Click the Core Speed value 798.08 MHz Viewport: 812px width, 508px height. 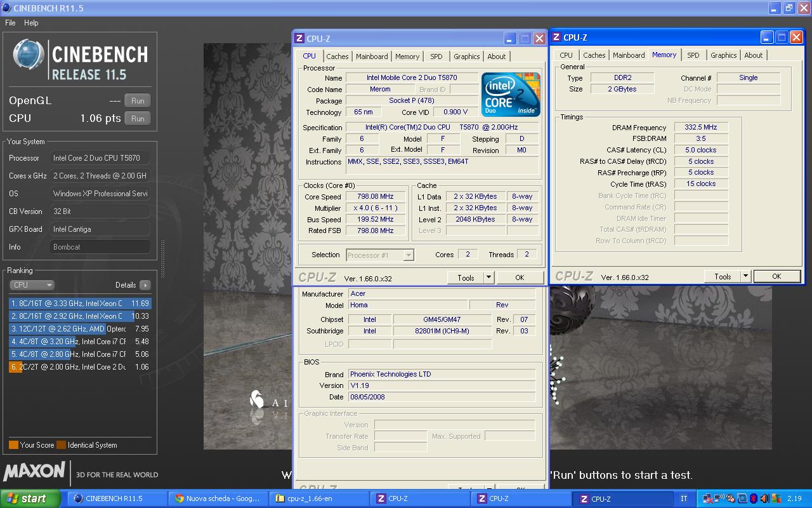[375, 196]
